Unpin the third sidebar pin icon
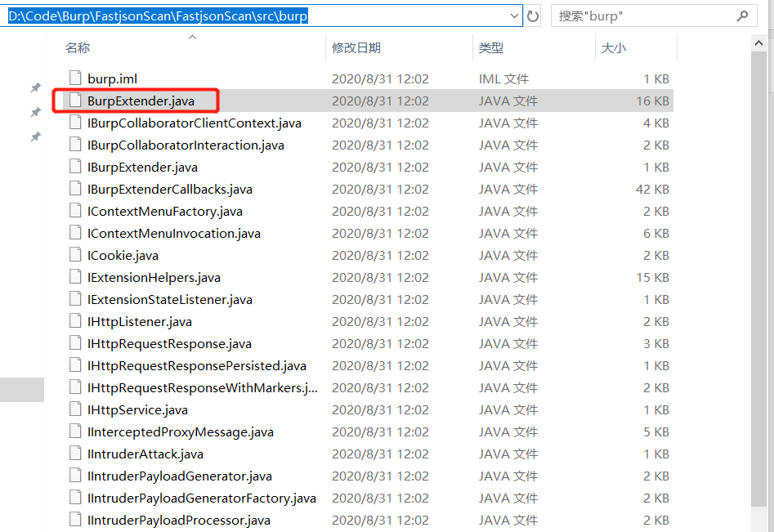This screenshot has height=532, width=774. click(x=35, y=136)
